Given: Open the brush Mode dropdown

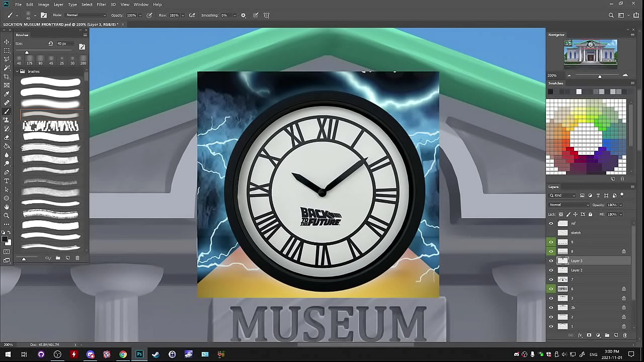Looking at the screenshot, I should [86, 16].
